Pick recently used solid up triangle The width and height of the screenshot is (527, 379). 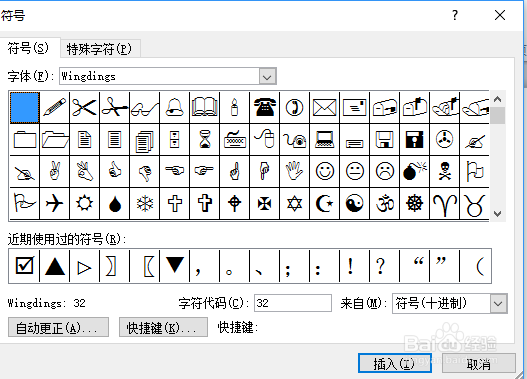[55, 266]
